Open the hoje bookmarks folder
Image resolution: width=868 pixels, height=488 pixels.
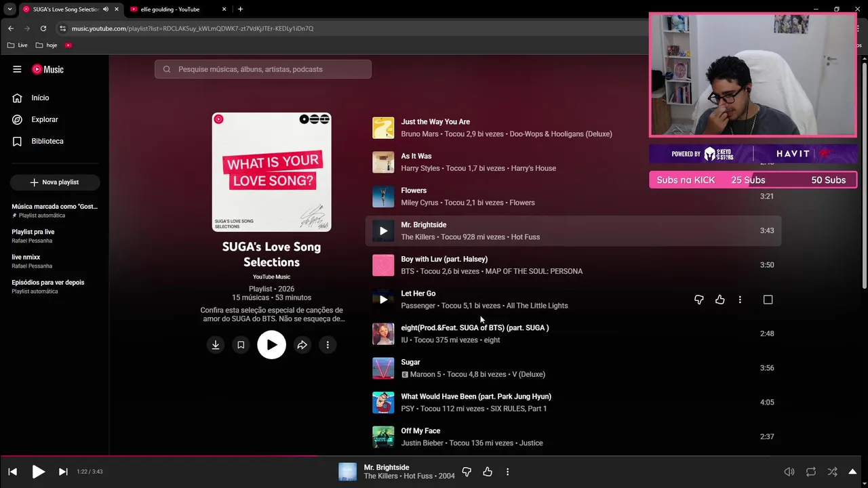47,45
